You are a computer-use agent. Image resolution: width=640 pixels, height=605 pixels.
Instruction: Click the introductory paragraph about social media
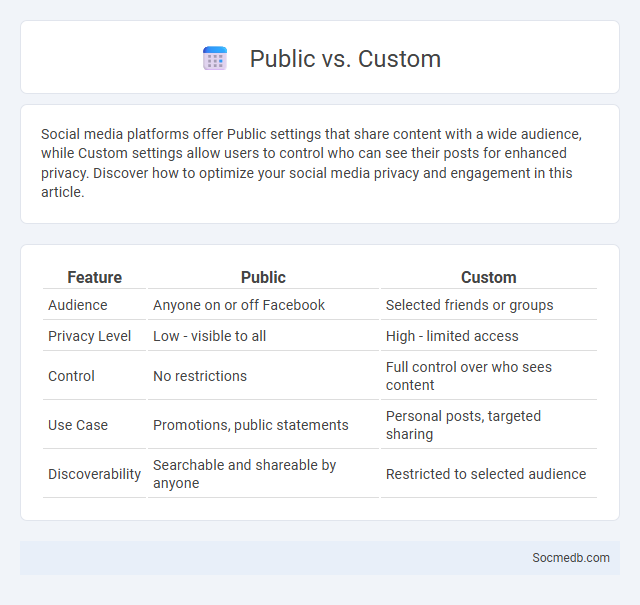pyautogui.click(x=311, y=163)
